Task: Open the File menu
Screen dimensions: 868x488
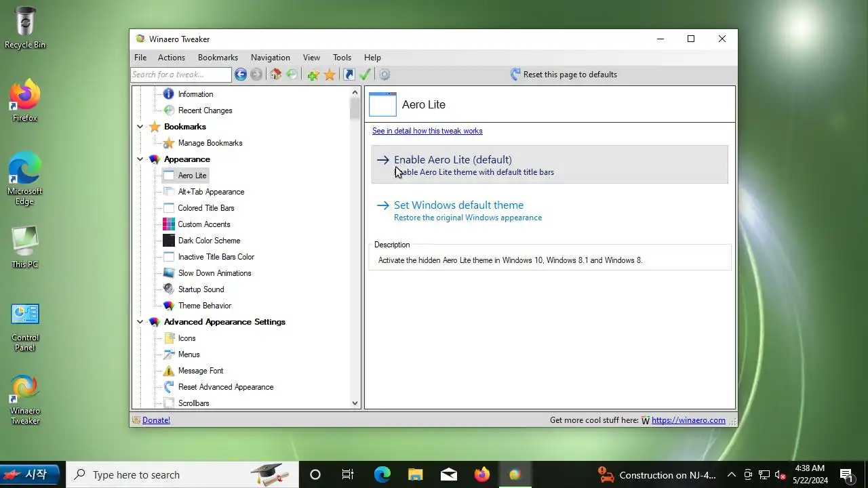Action: [x=140, y=58]
